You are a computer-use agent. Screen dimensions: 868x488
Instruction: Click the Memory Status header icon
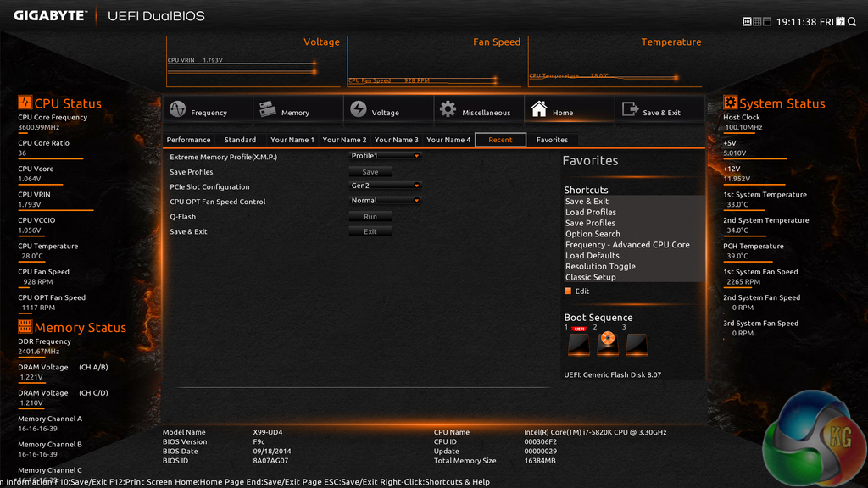pos(25,326)
